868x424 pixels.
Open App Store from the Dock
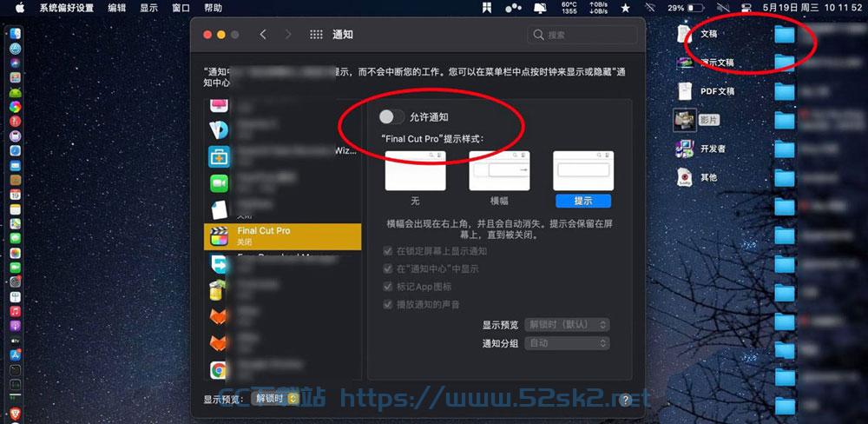16,354
